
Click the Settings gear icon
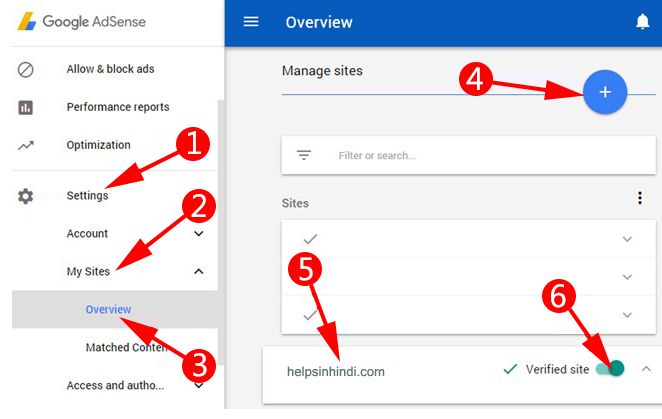[25, 196]
